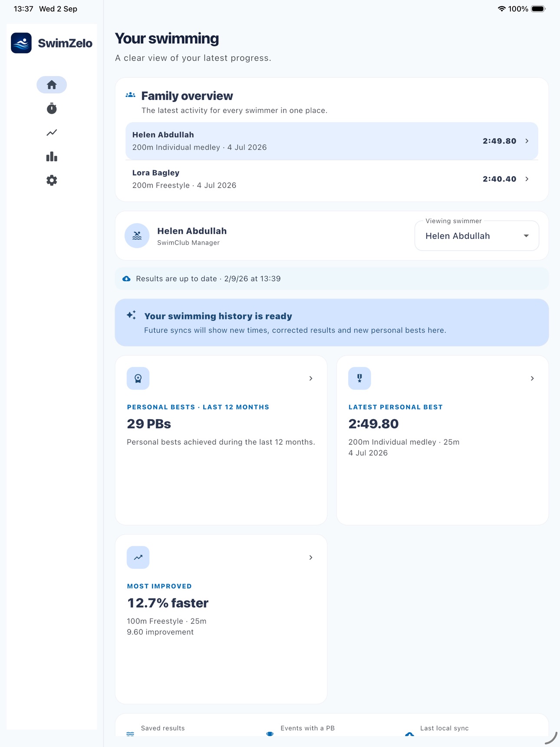560x747 pixels.
Task: Click the 'Your swimming' page heading
Action: pos(167,38)
